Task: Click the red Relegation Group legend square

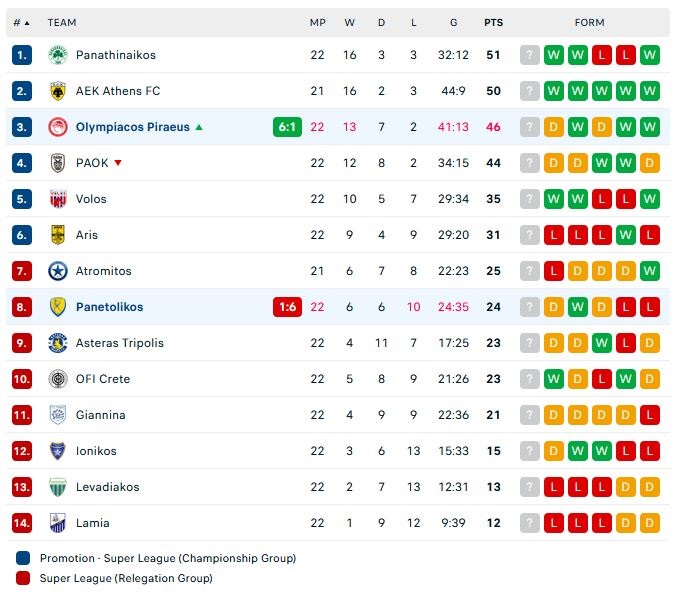Action: tap(23, 578)
